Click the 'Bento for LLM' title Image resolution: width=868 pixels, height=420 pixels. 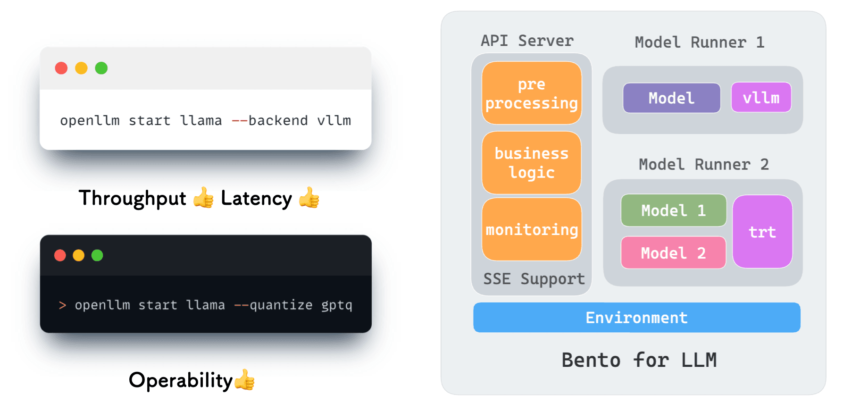tap(639, 360)
